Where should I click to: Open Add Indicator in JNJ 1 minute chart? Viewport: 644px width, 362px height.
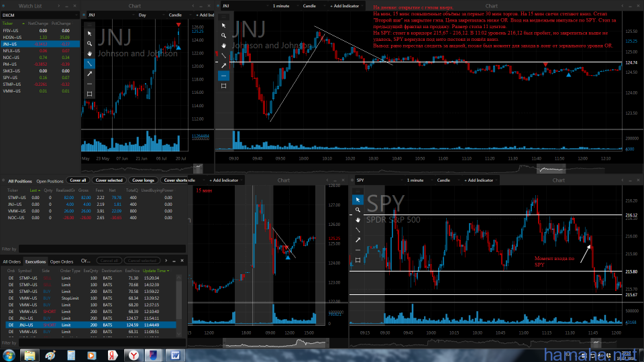coord(346,6)
